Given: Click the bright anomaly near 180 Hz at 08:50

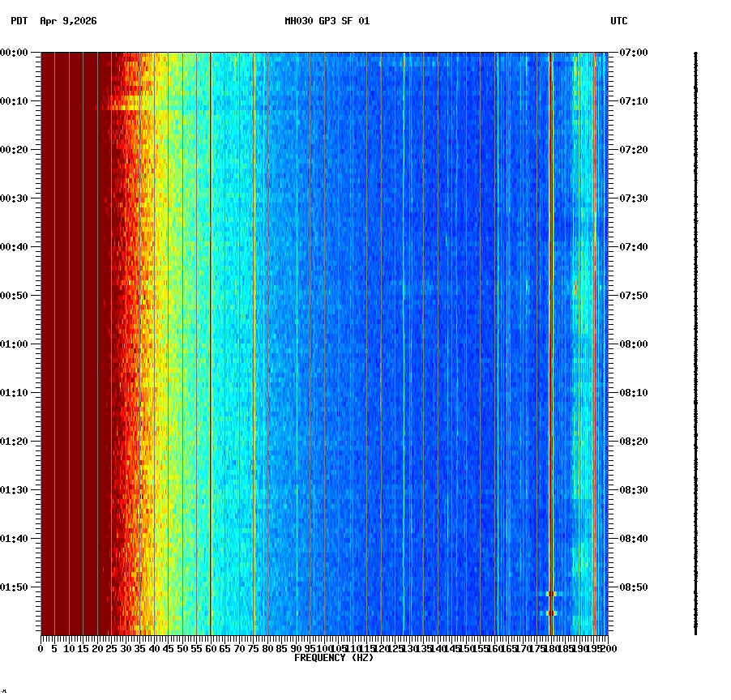Looking at the screenshot, I should [553, 594].
